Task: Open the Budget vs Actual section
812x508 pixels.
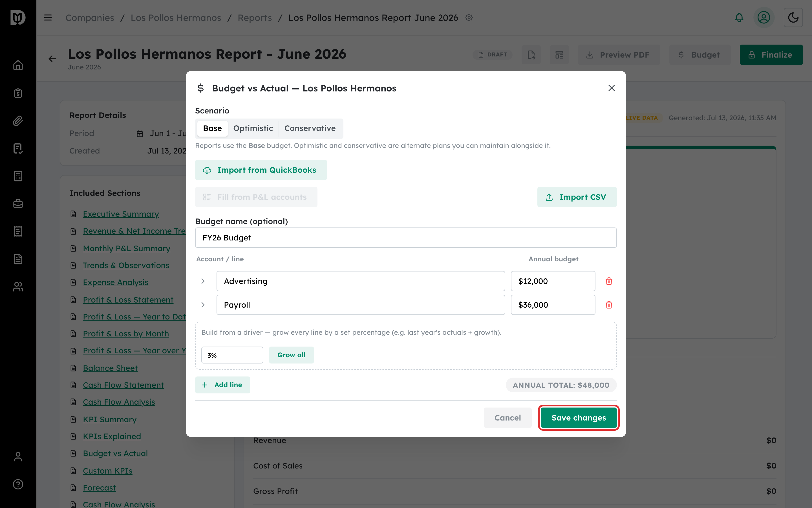Action: coord(115,454)
